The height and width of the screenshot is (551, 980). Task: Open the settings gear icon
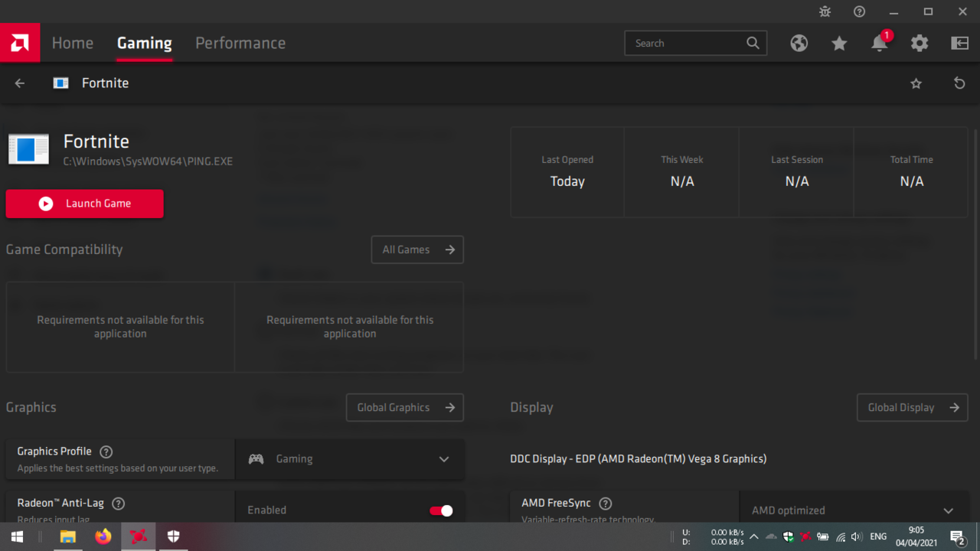tap(920, 43)
